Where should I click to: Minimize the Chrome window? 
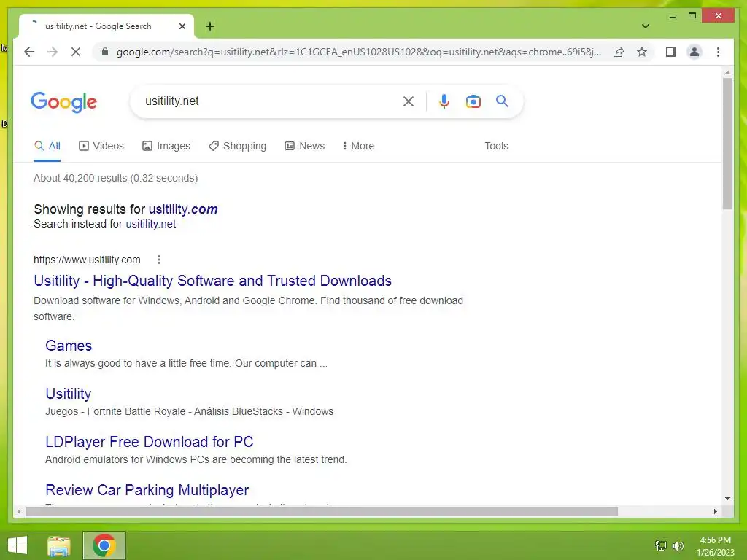pos(672,16)
